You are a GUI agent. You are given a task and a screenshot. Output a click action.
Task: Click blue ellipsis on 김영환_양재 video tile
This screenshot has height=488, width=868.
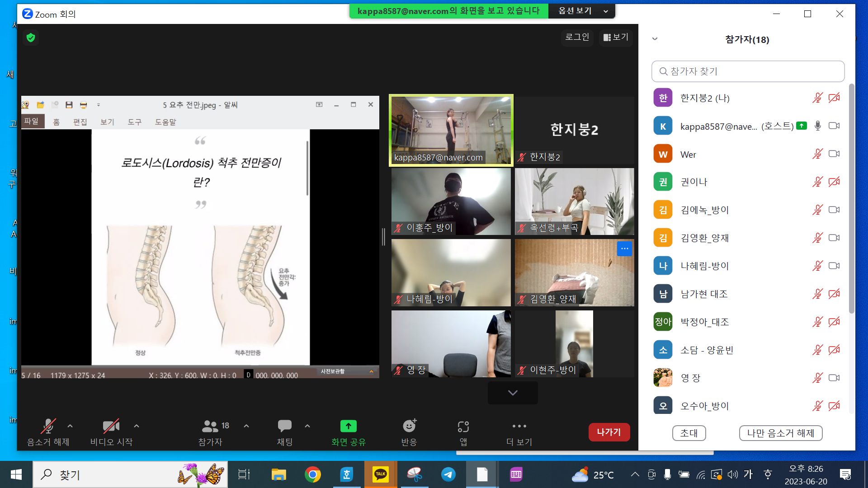[x=624, y=249]
